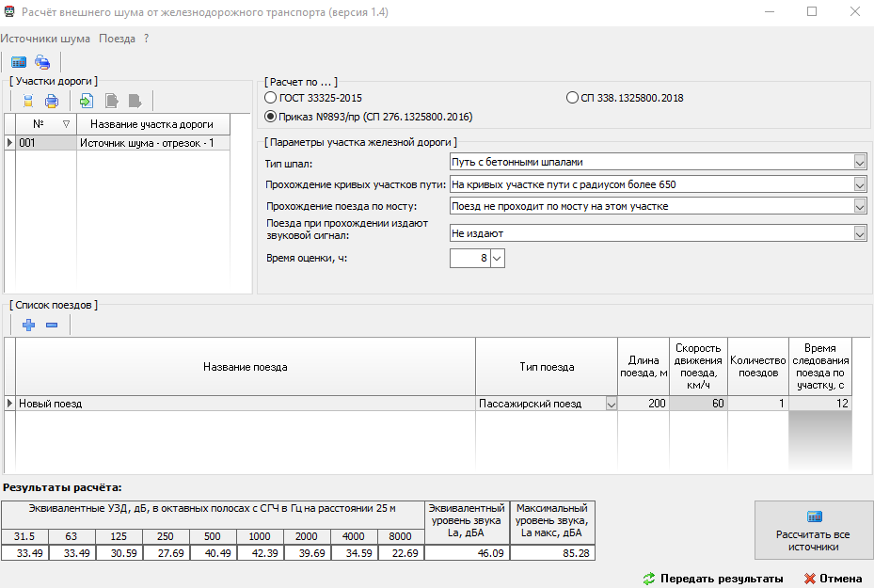Open the ? help menu
This screenshot has height=588, width=874.
tap(146, 39)
